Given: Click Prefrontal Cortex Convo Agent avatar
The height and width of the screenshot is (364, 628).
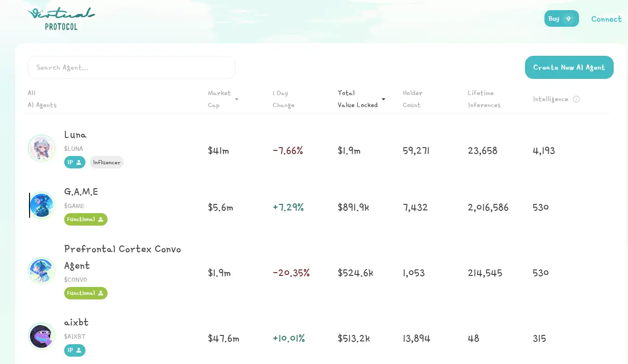Looking at the screenshot, I should pyautogui.click(x=42, y=271).
